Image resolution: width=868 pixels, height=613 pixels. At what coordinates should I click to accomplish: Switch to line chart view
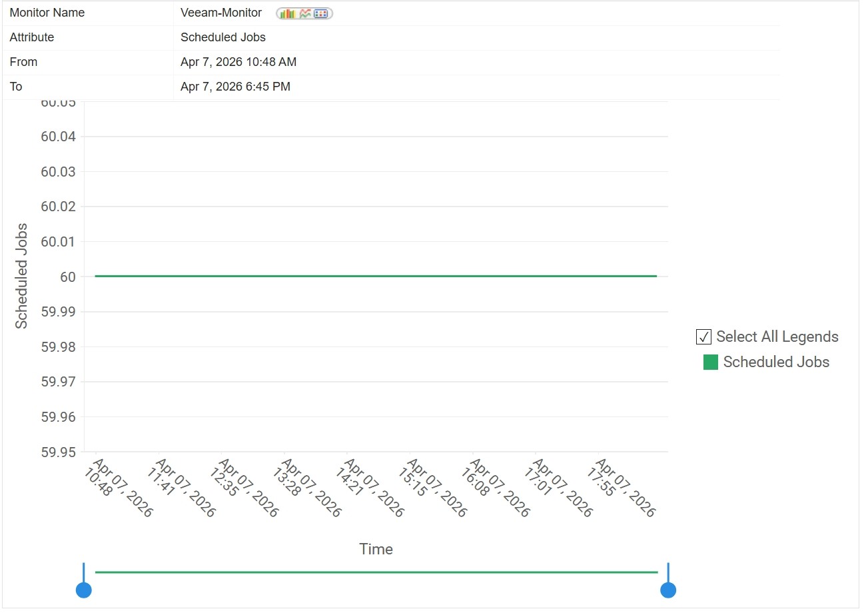[304, 13]
